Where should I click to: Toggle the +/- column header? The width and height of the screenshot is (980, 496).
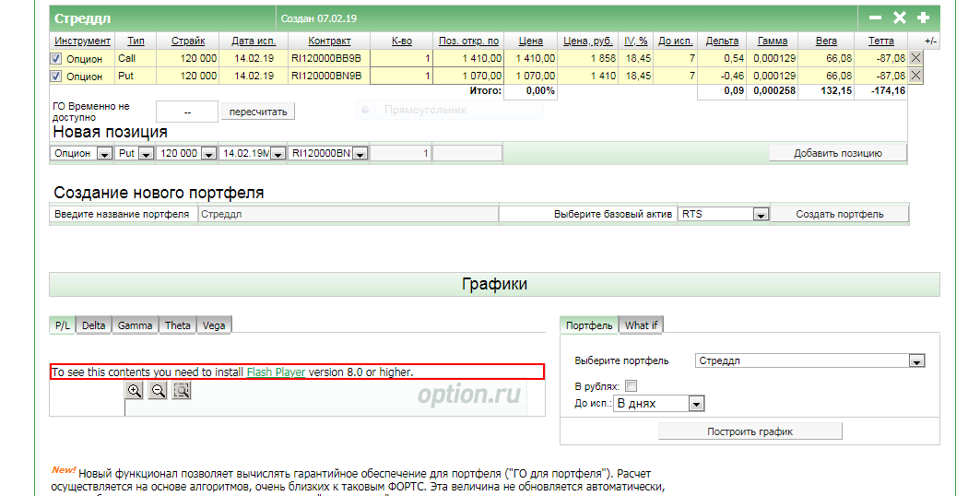(x=930, y=41)
